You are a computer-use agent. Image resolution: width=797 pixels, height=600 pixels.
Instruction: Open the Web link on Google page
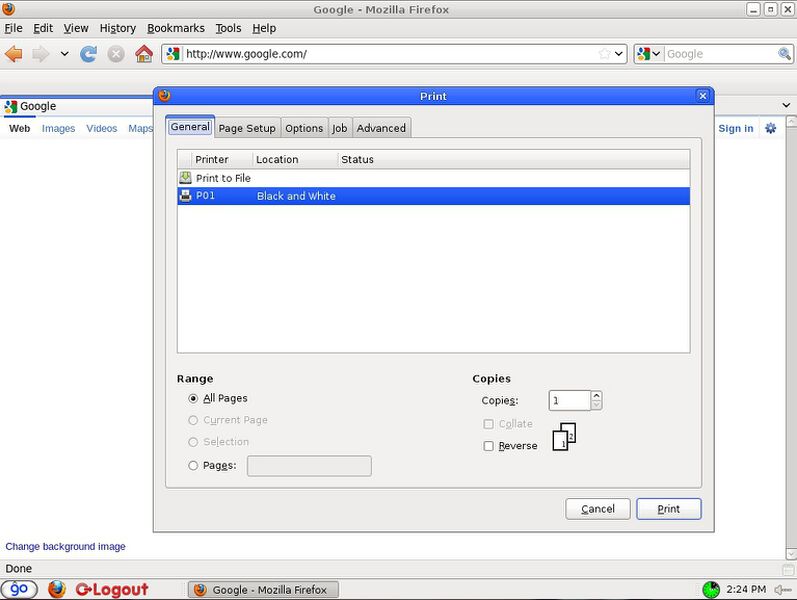pos(19,129)
